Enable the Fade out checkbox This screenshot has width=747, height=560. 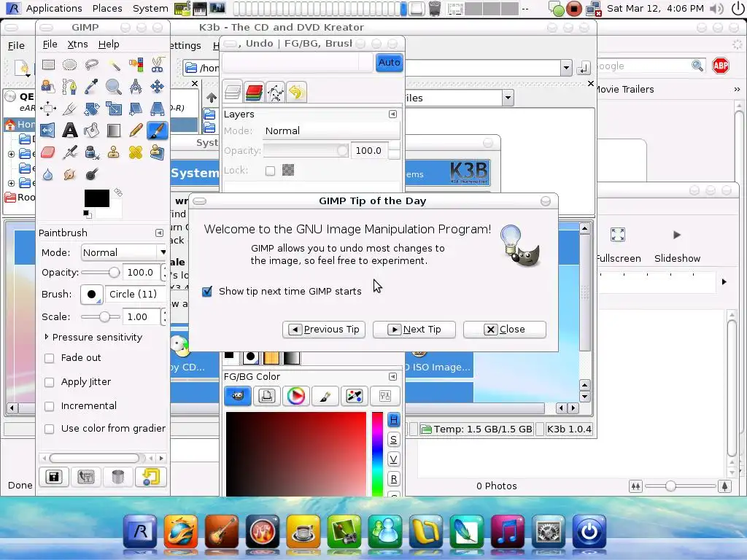(x=49, y=358)
